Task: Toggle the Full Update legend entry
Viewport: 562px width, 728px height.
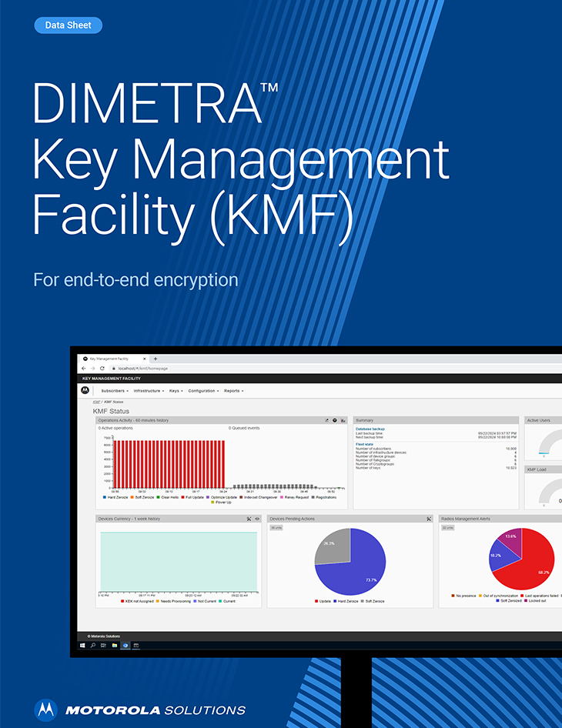Action: (192, 497)
